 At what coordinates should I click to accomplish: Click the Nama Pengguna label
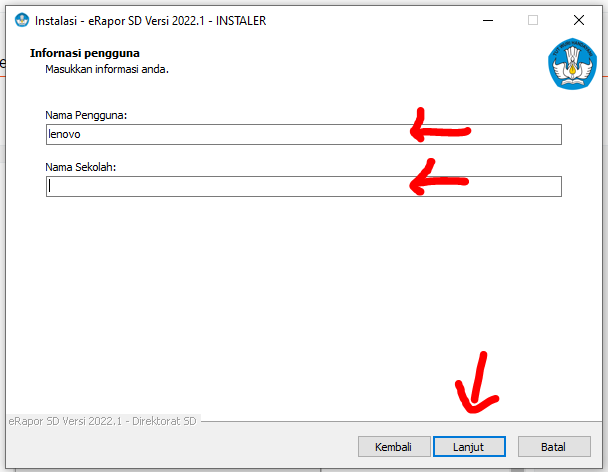click(86, 116)
